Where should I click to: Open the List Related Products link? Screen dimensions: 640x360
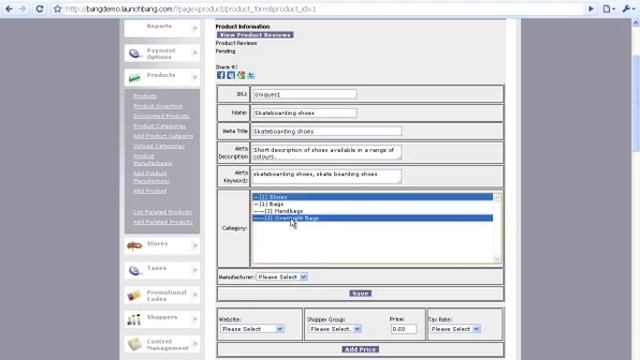pyautogui.click(x=162, y=212)
